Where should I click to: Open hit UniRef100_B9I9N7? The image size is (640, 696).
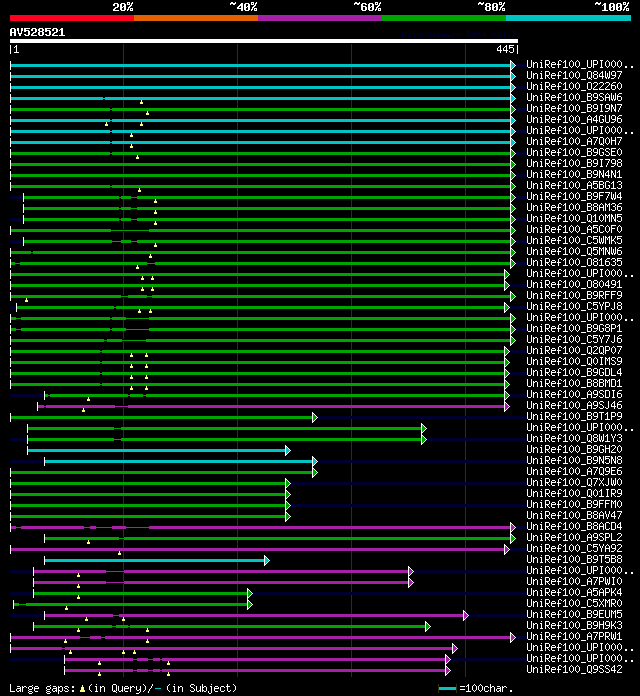point(574,108)
